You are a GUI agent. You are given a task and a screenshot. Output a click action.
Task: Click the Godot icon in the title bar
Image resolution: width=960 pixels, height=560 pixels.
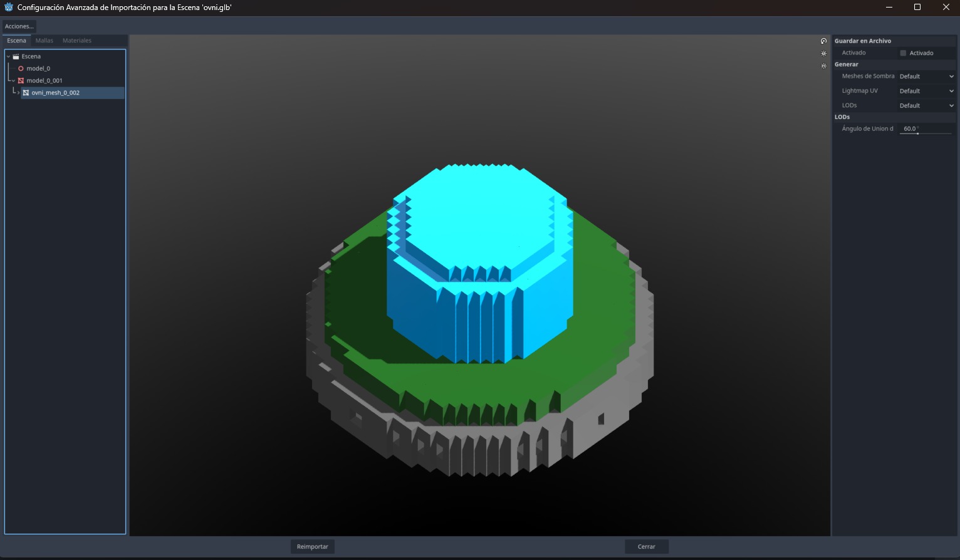9,8
